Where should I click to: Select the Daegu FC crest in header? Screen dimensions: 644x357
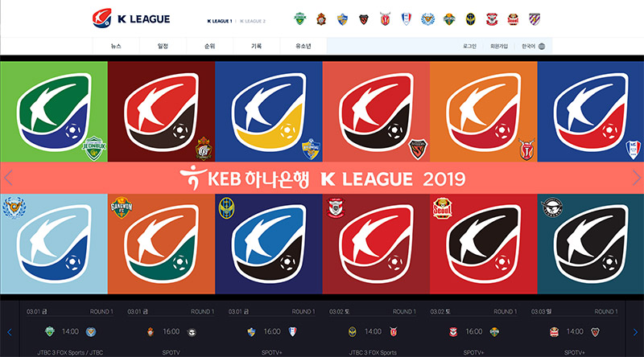(427, 18)
